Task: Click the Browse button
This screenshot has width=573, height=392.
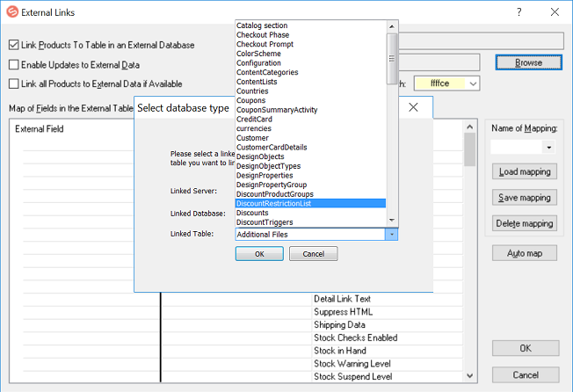Action: [x=528, y=62]
